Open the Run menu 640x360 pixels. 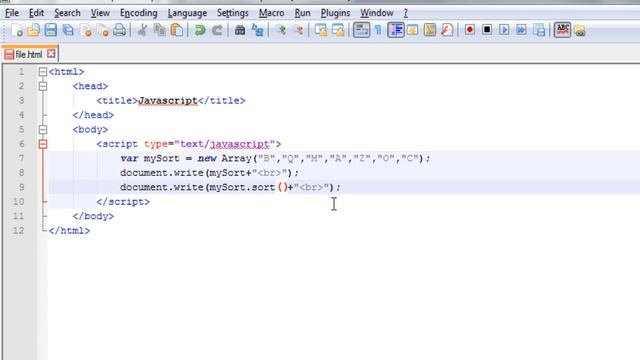(302, 13)
